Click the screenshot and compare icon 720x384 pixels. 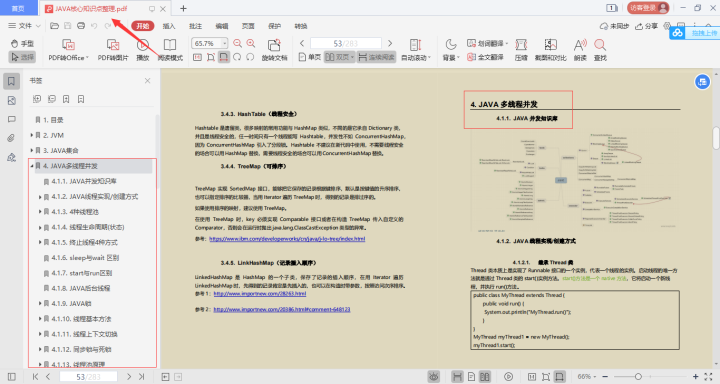click(x=551, y=50)
